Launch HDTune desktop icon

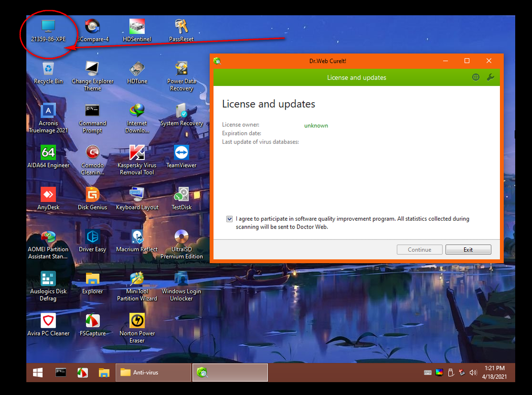tap(137, 73)
